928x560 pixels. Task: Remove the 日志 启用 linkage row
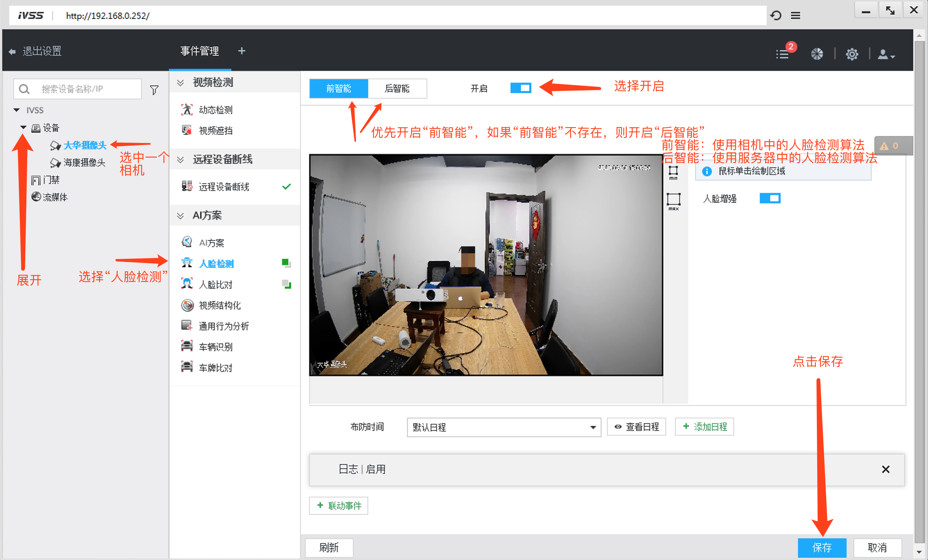885,469
